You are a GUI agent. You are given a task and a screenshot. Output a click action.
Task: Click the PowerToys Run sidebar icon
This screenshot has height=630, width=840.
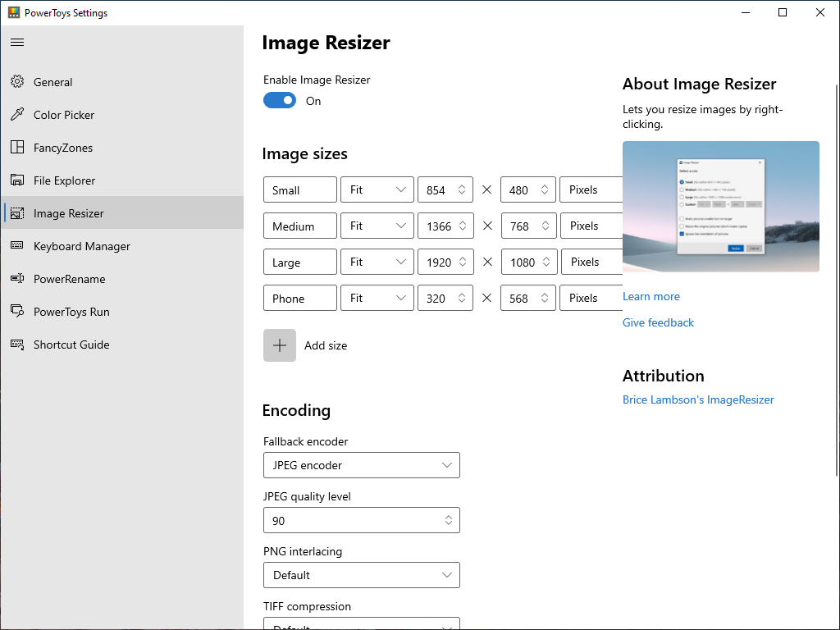(17, 311)
